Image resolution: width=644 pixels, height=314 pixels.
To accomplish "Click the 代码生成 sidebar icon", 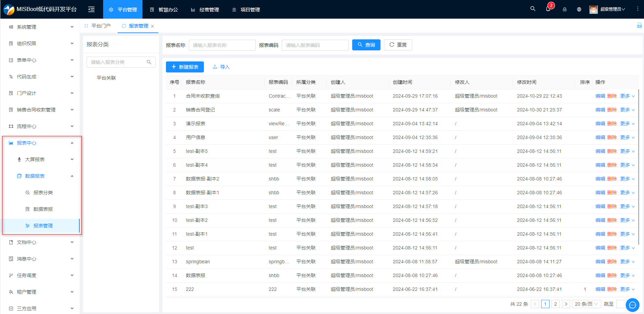I will point(11,77).
